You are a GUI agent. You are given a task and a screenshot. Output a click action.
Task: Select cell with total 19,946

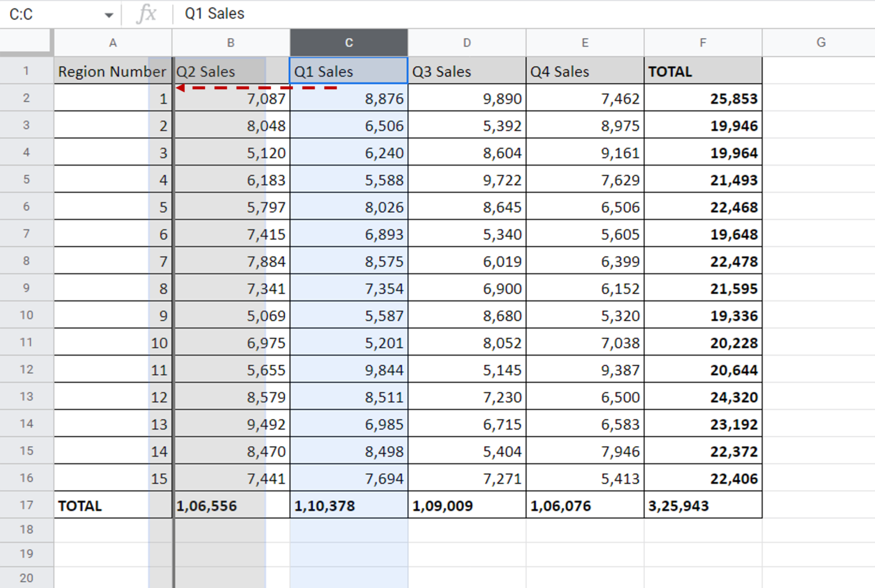click(703, 125)
